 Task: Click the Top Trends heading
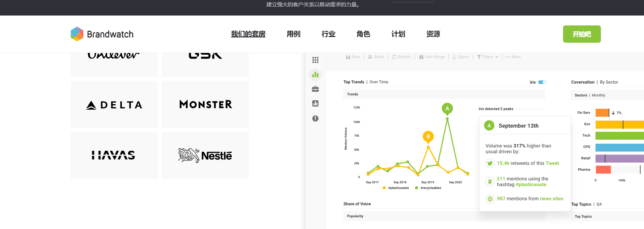(354, 82)
